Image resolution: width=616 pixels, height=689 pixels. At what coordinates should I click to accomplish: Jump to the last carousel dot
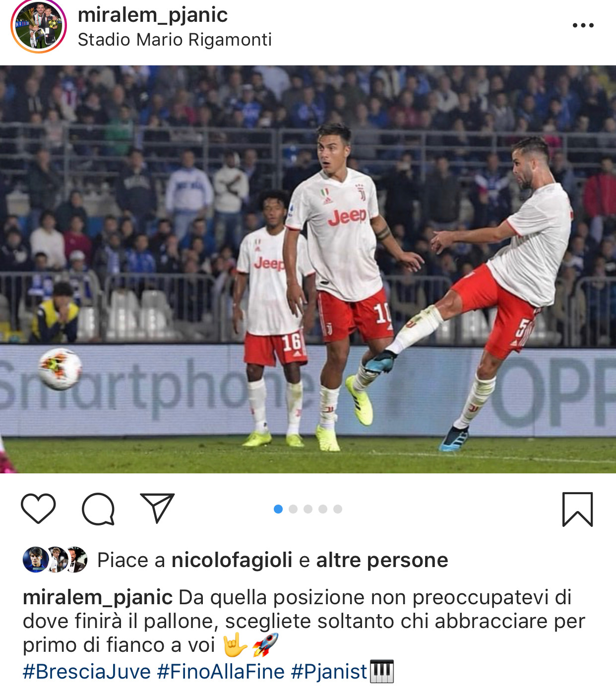click(x=338, y=509)
